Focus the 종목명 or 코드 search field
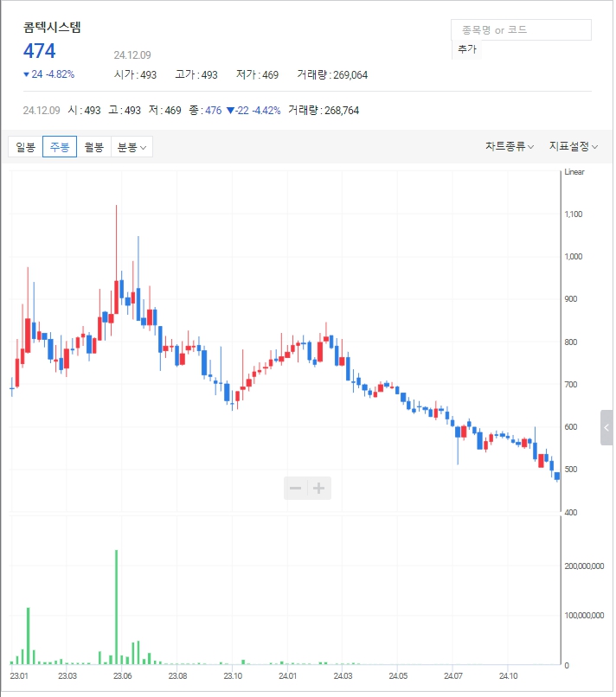 (x=522, y=29)
